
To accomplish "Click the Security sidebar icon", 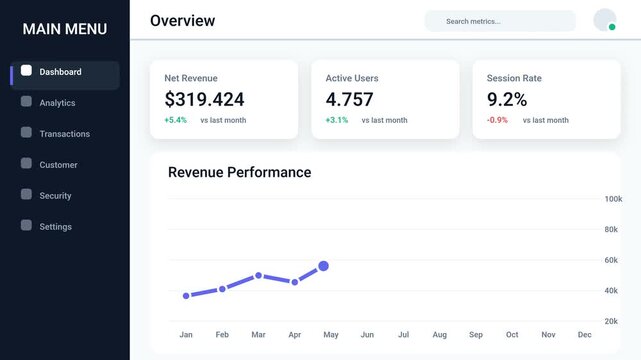I will coord(26,194).
